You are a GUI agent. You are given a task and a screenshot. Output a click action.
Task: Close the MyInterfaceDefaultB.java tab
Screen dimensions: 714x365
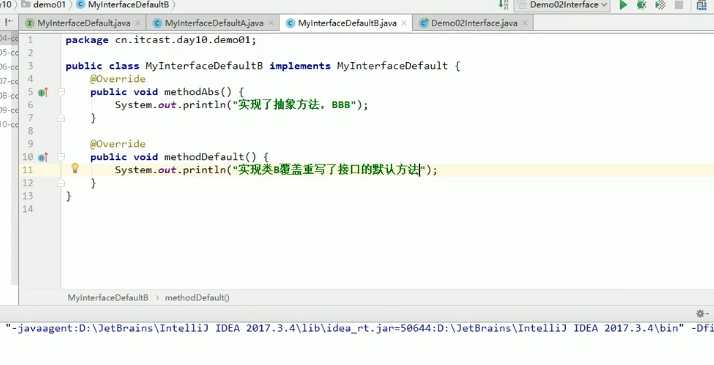pyautogui.click(x=404, y=23)
